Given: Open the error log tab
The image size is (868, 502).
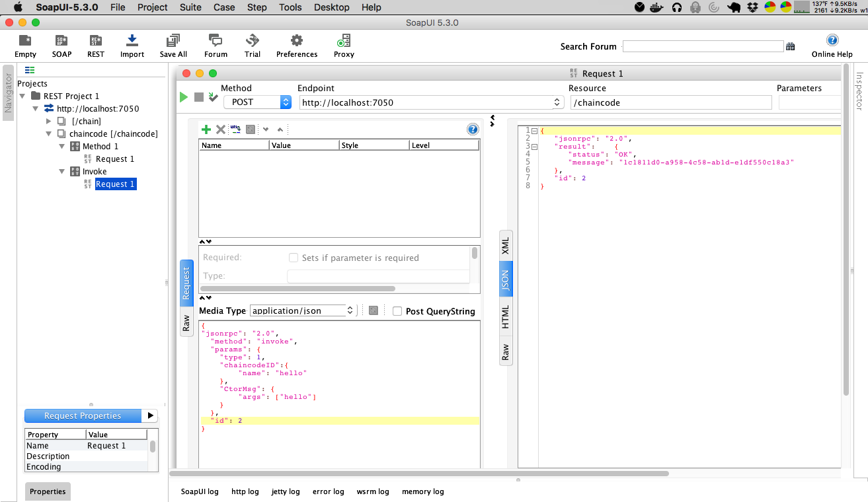Looking at the screenshot, I should tap(328, 491).
